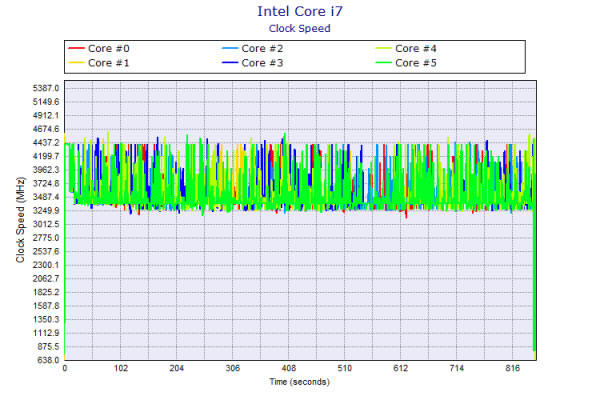Click the 816 x-axis tick label
Viewport: 600px width, 400px height.
(x=512, y=368)
